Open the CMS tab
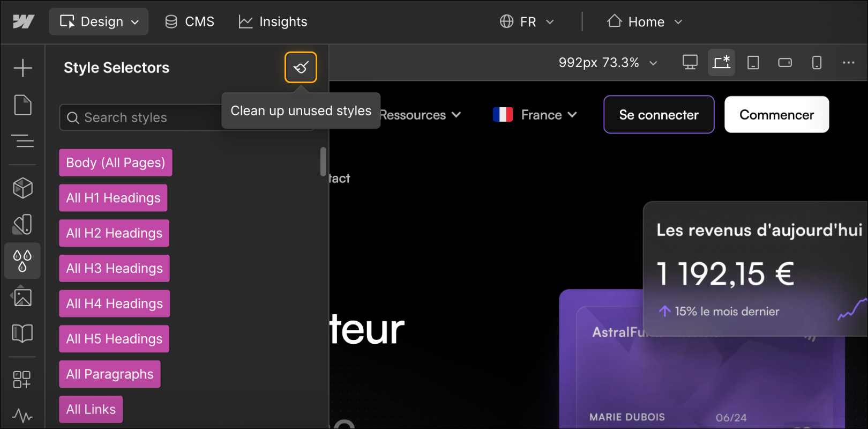Screen dimensions: 868x429 (x=190, y=22)
